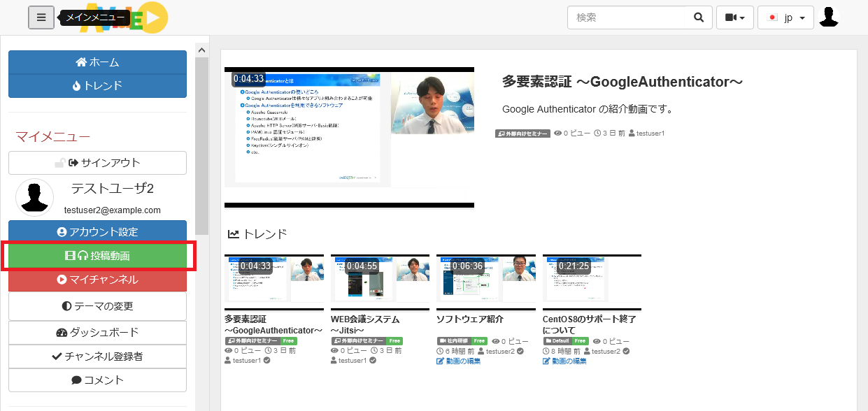Click the 外部向けセミナー tag on featured video

pos(522,133)
